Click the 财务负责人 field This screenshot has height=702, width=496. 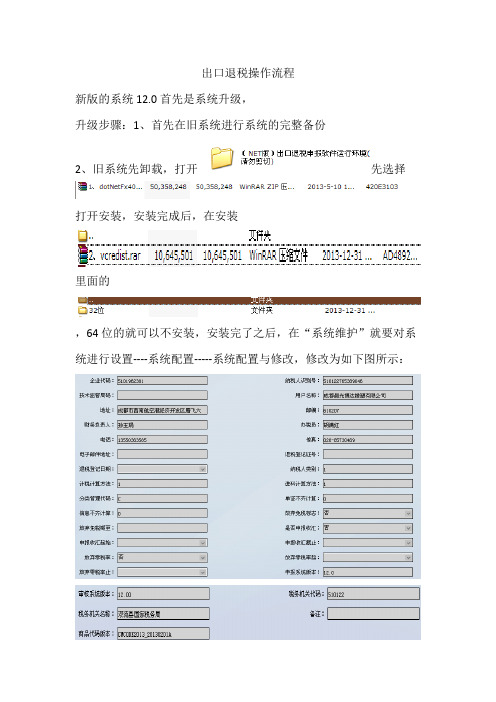[x=162, y=425]
